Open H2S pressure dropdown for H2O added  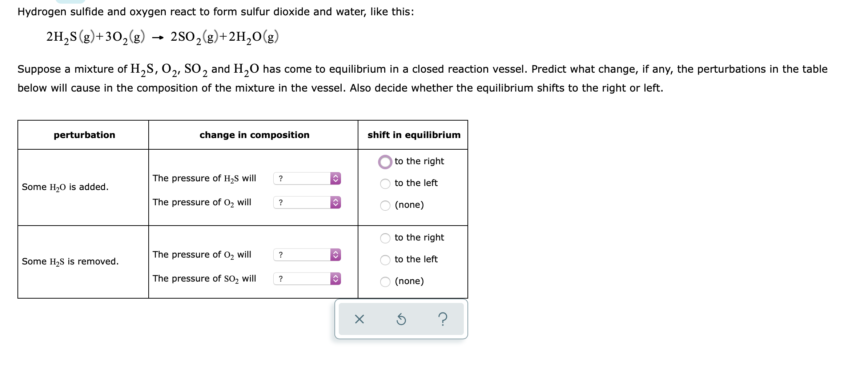tap(307, 178)
